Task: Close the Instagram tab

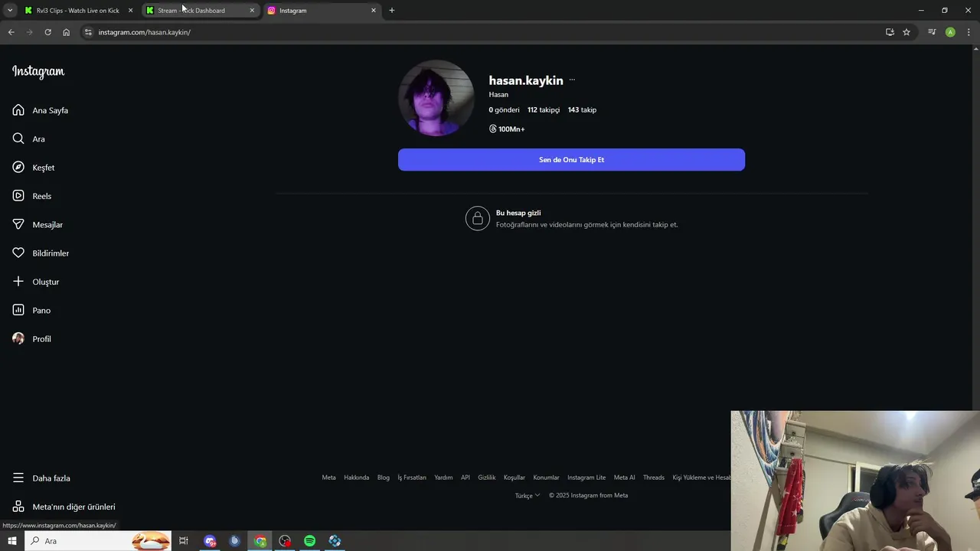Action: pos(374,11)
